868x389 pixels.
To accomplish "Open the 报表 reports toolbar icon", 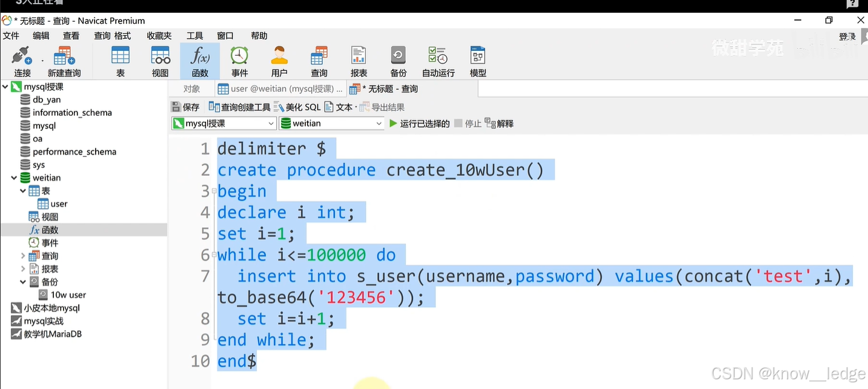I will click(x=359, y=61).
